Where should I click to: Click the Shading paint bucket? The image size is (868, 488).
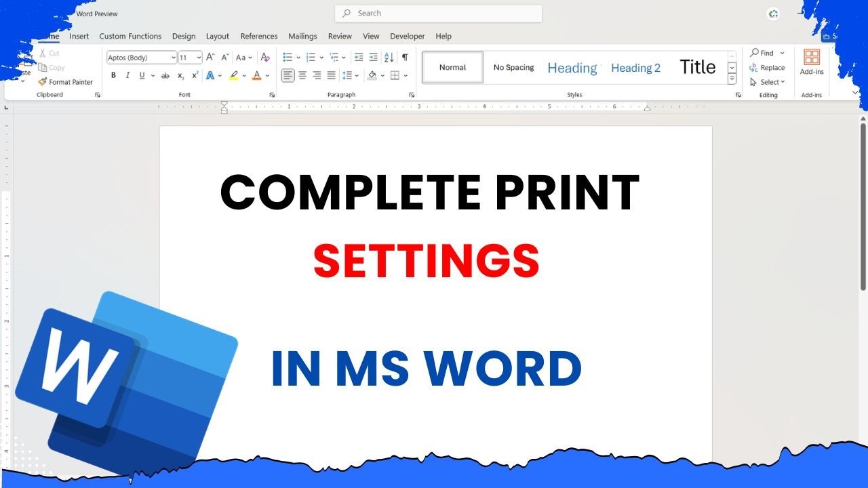(372, 76)
